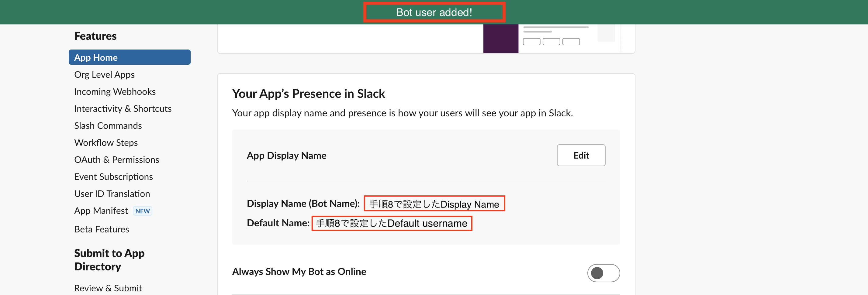The image size is (868, 295).
Task: Open the Incoming Webhooks settings
Action: coord(115,91)
